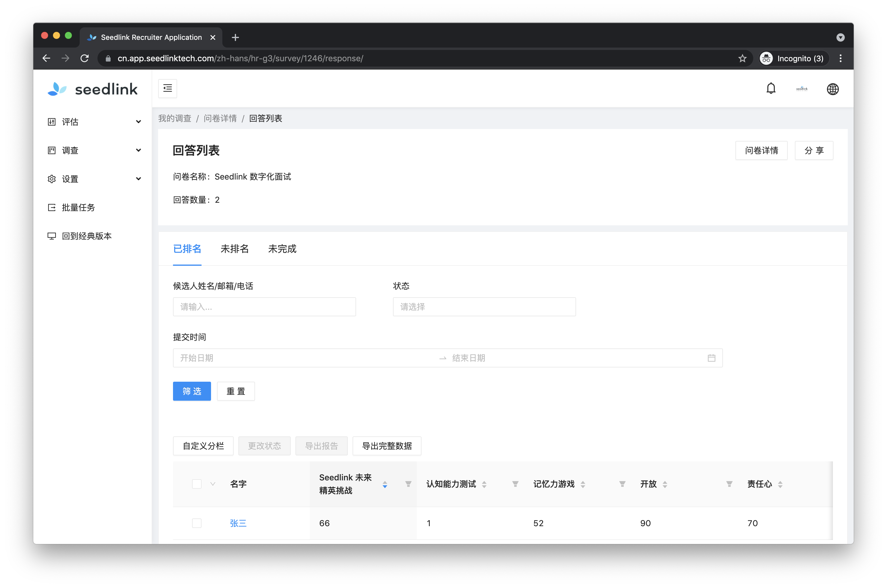Viewport: 887px width, 588px height.
Task: Open a new browser tab
Action: [235, 37]
